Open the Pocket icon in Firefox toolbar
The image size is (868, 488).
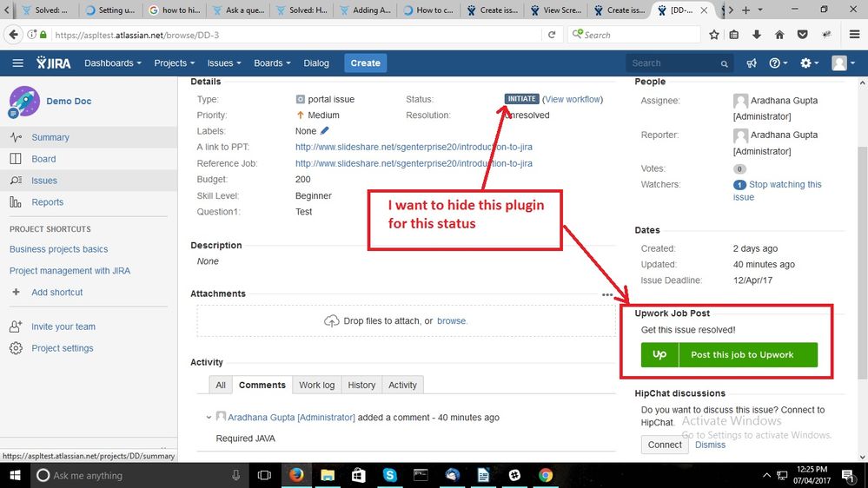pyautogui.click(x=802, y=35)
